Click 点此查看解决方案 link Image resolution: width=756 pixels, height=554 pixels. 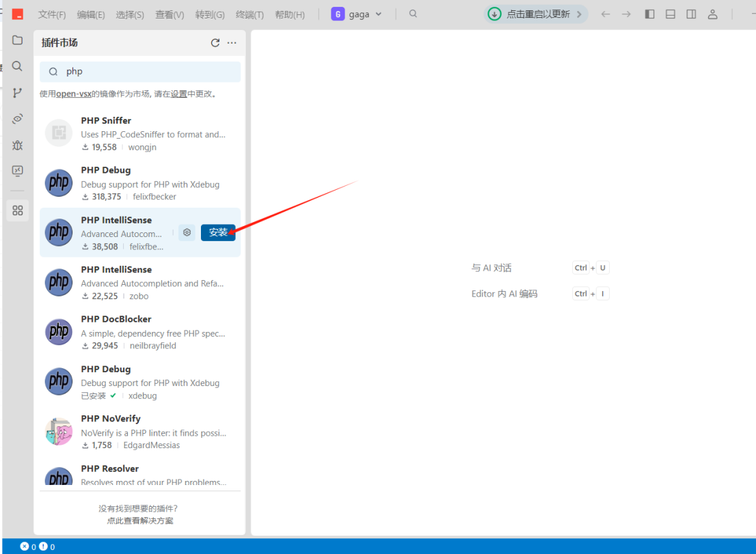140,521
